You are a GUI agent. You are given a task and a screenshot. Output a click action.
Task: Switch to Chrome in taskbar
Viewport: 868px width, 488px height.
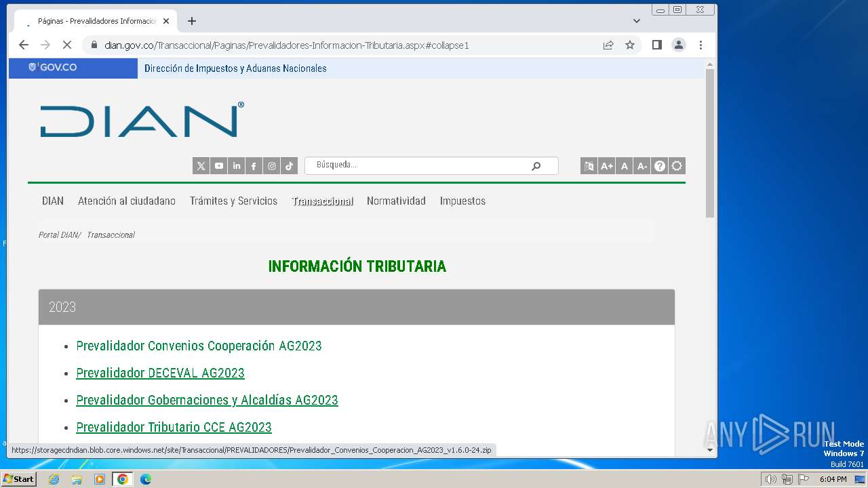tap(123, 479)
